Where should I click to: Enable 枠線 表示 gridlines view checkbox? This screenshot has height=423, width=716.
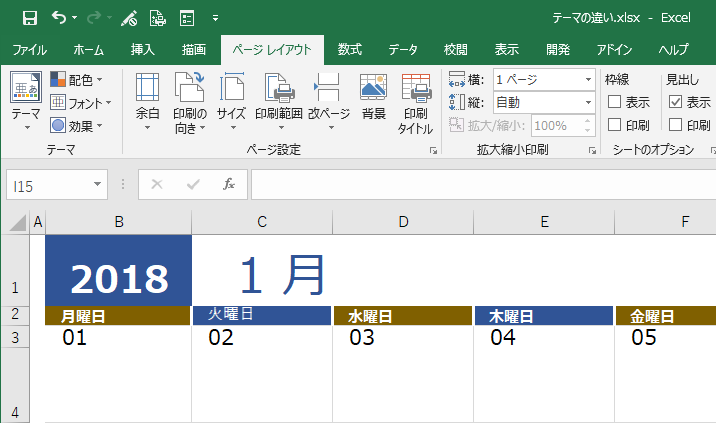click(x=615, y=101)
